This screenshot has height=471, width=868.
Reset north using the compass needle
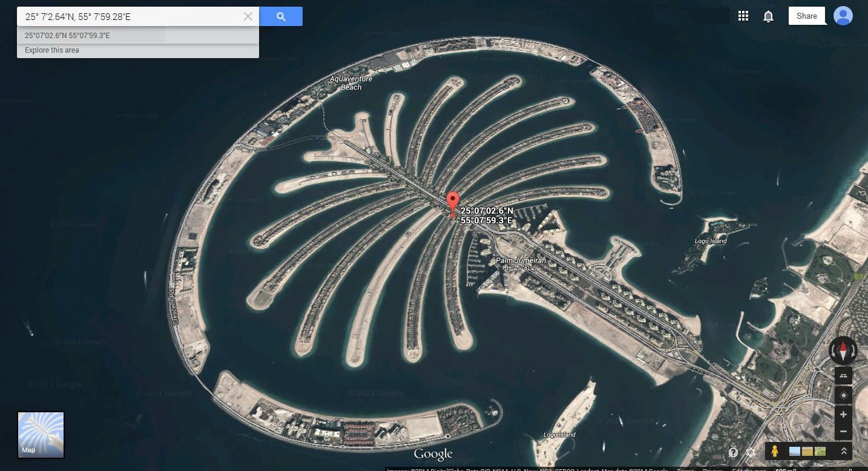click(x=843, y=350)
